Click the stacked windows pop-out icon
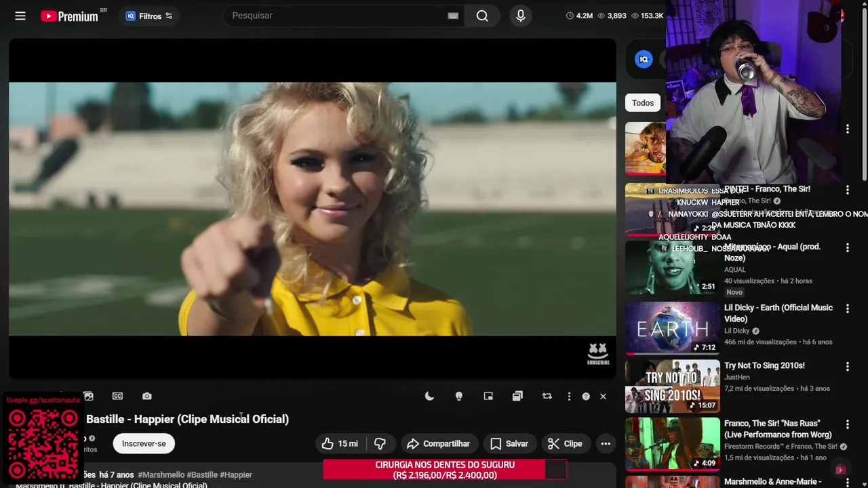 (x=517, y=396)
